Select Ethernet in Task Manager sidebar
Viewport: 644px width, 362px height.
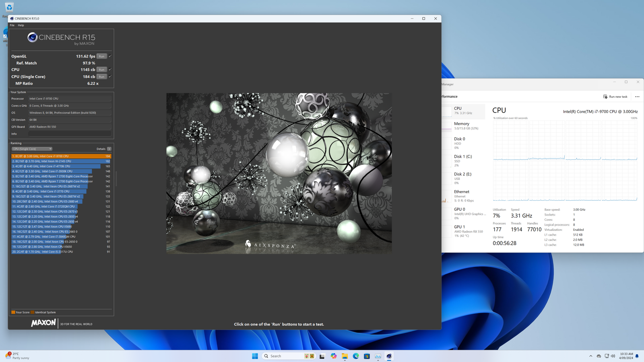pos(463,196)
